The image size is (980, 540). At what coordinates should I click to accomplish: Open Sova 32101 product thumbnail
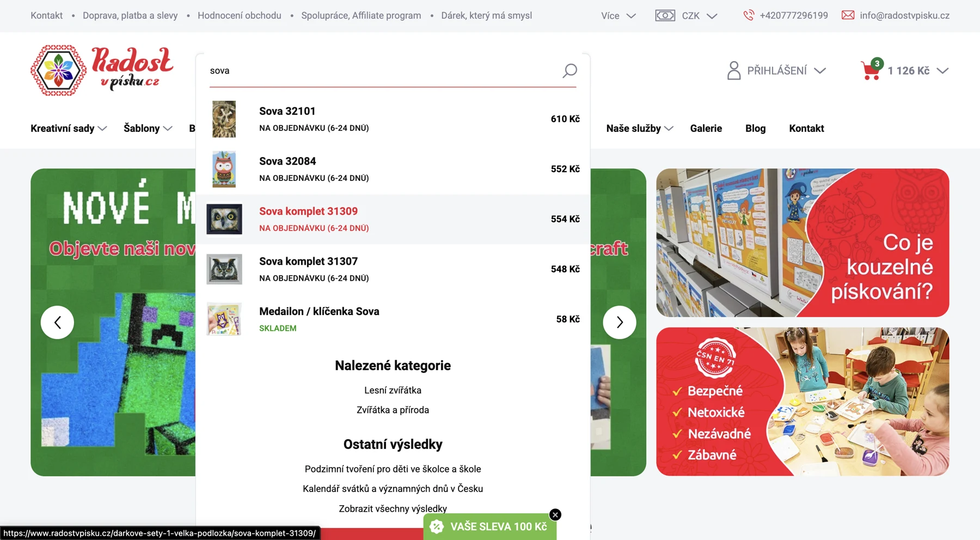click(x=224, y=119)
